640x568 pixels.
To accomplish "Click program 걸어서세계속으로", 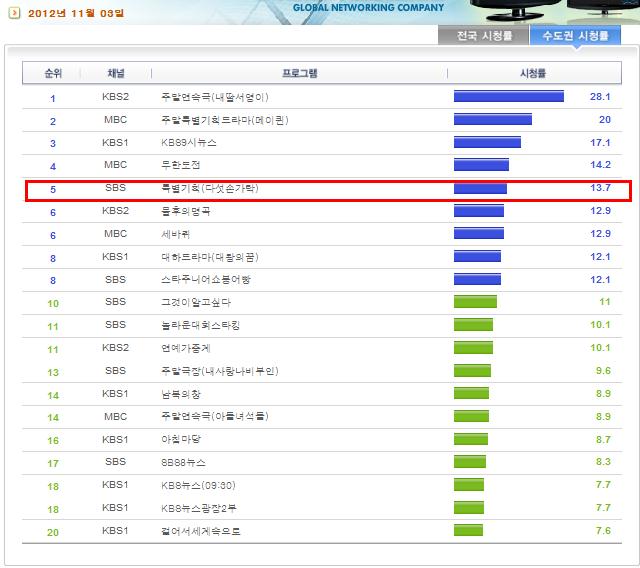I will coord(200,531).
